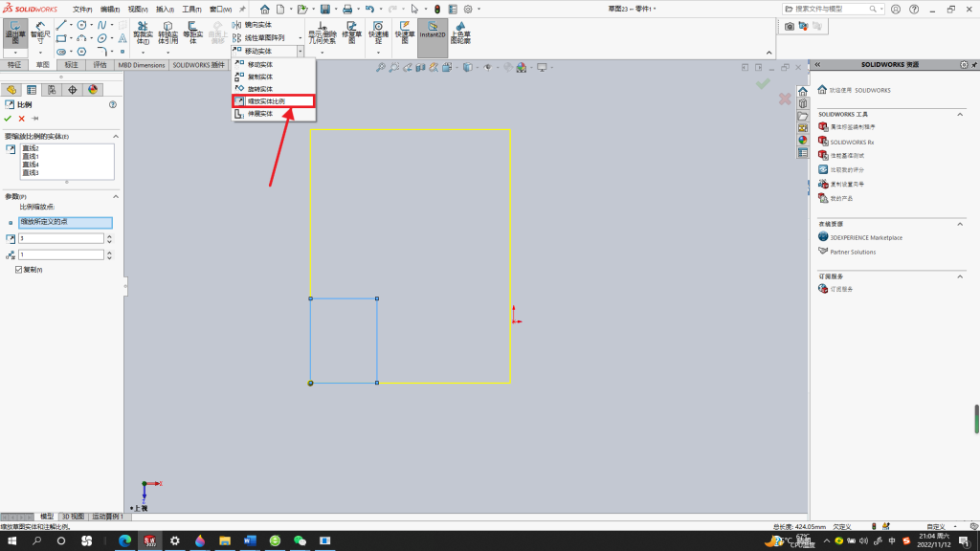
Task: Collapse the Entities to Scale (要缩放比例的实体) section
Action: [116, 136]
